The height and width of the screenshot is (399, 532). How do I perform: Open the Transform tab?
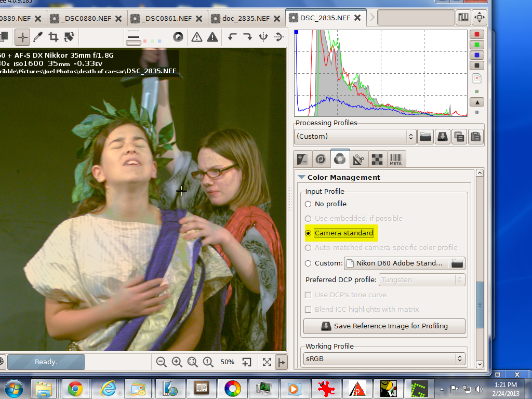pyautogui.click(x=358, y=159)
